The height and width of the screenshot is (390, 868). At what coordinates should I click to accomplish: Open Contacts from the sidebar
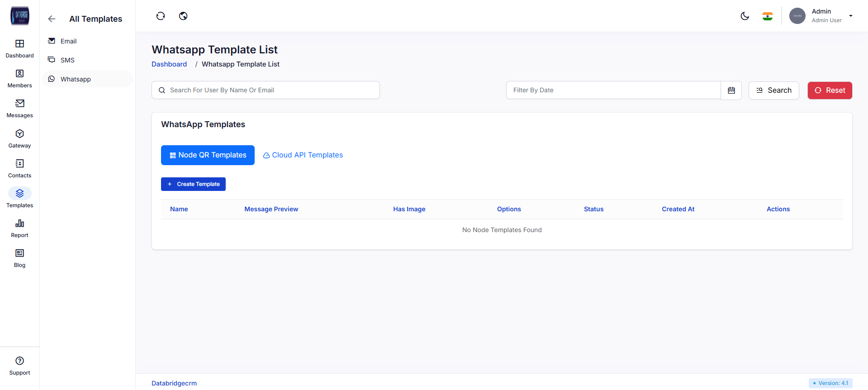pyautogui.click(x=19, y=164)
